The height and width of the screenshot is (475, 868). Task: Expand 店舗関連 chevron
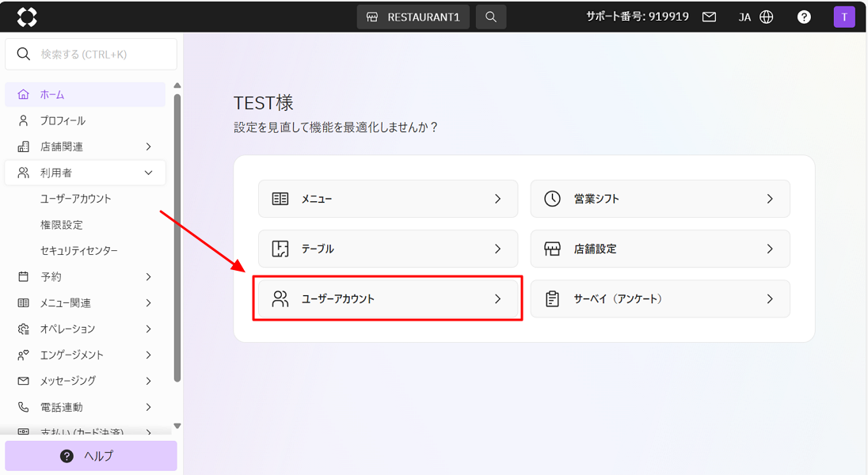tap(148, 146)
